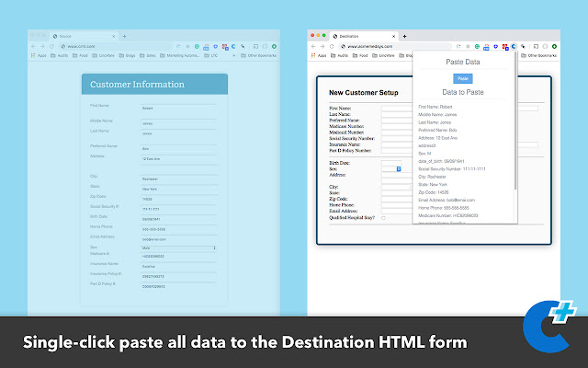The image size is (588, 368).
Task: Check the Qualified Hospital Stay checkbox
Action: [384, 216]
